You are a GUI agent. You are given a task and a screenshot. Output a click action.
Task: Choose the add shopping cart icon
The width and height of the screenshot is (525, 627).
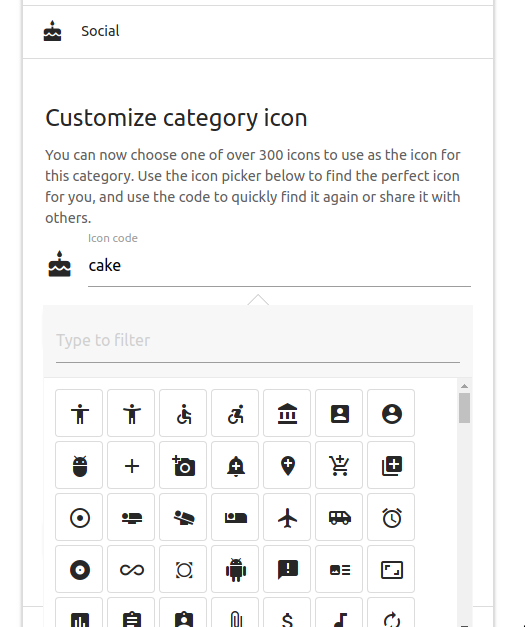(339, 465)
